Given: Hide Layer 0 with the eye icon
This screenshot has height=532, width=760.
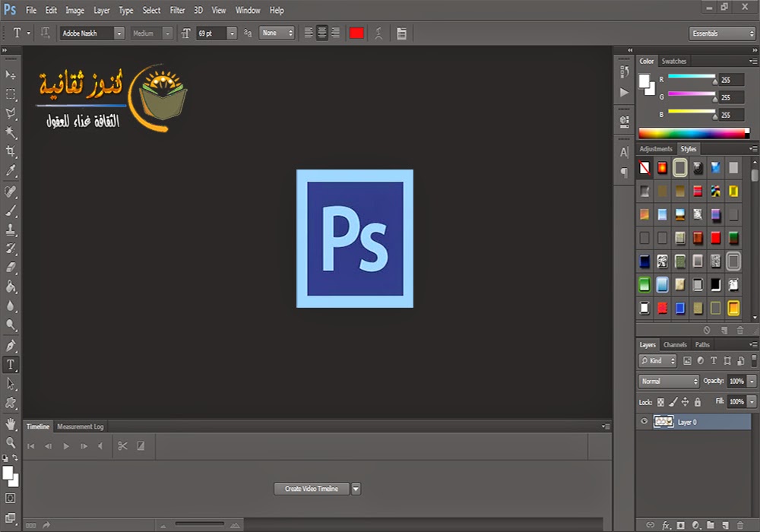Looking at the screenshot, I should click(644, 421).
